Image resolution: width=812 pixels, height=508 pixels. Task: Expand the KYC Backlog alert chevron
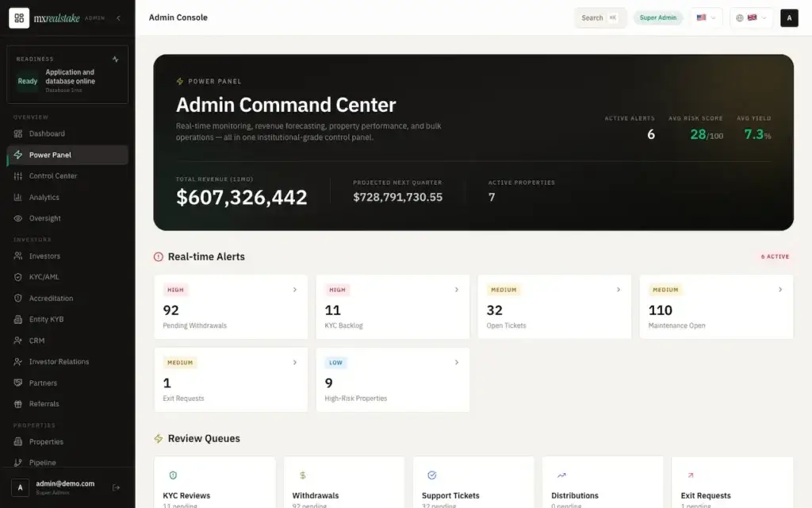[456, 290]
